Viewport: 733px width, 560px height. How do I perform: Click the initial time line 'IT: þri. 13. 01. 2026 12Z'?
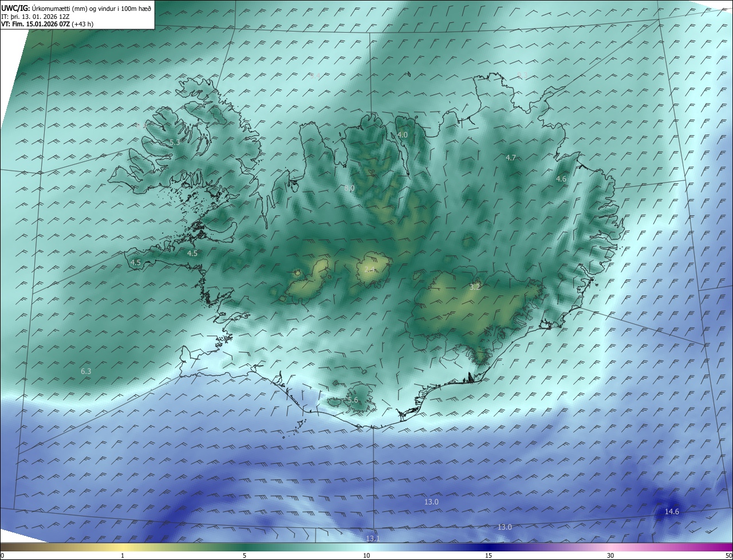pos(35,16)
